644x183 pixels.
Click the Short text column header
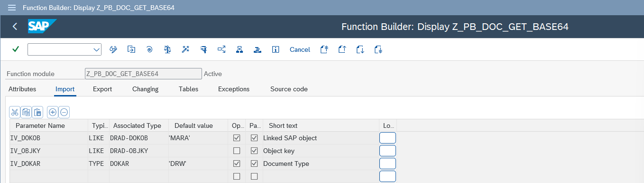point(322,125)
